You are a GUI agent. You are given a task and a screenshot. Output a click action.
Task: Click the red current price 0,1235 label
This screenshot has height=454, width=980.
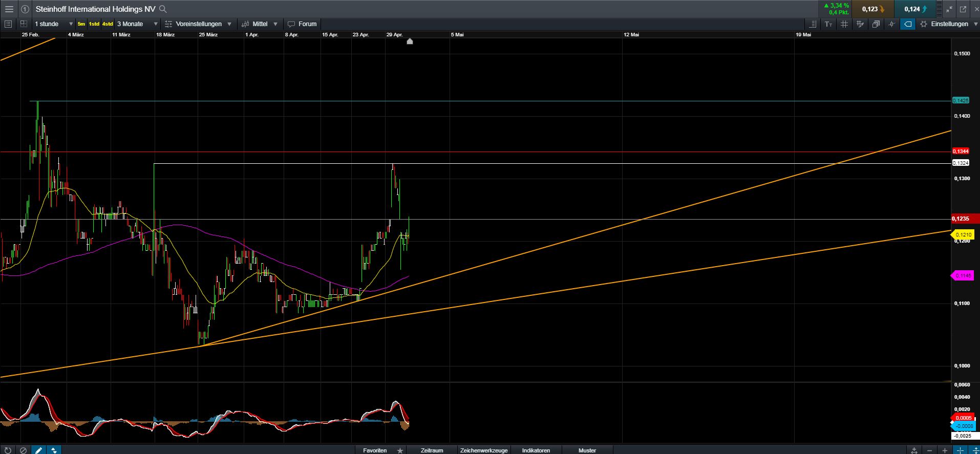click(x=965, y=219)
